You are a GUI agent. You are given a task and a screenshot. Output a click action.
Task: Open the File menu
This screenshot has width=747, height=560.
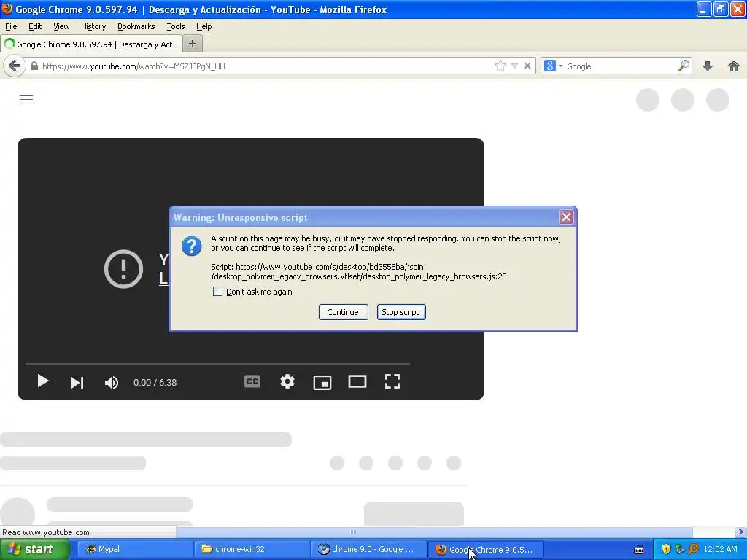[x=11, y=26]
